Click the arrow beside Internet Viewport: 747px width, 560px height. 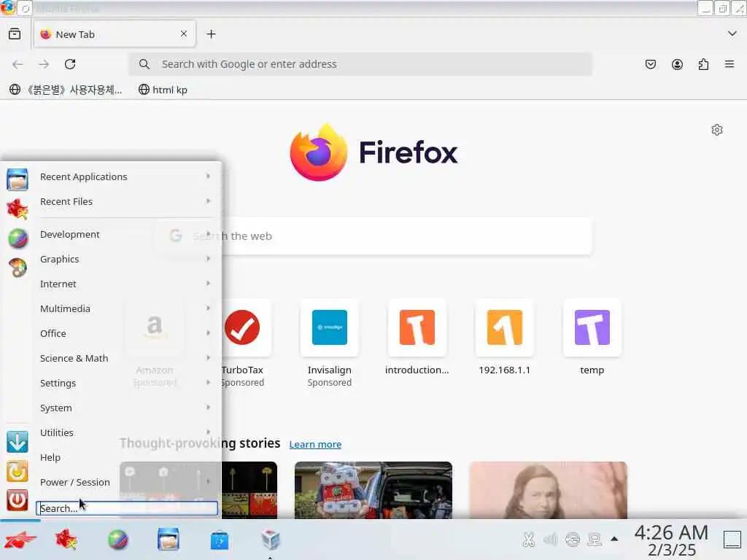tap(208, 284)
